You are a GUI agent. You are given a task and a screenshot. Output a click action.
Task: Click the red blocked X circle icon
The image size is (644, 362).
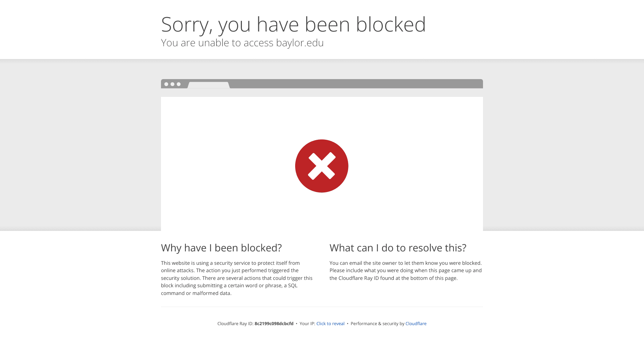point(322,166)
